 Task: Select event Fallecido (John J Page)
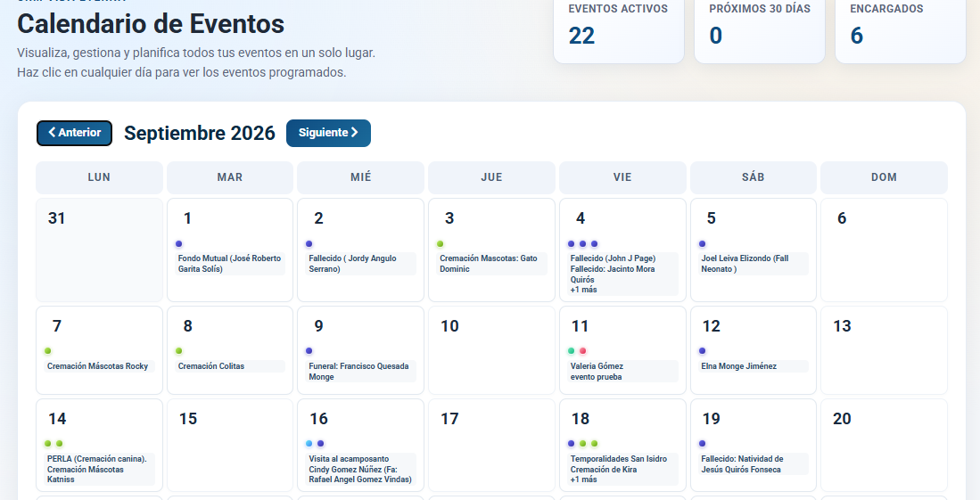click(613, 258)
